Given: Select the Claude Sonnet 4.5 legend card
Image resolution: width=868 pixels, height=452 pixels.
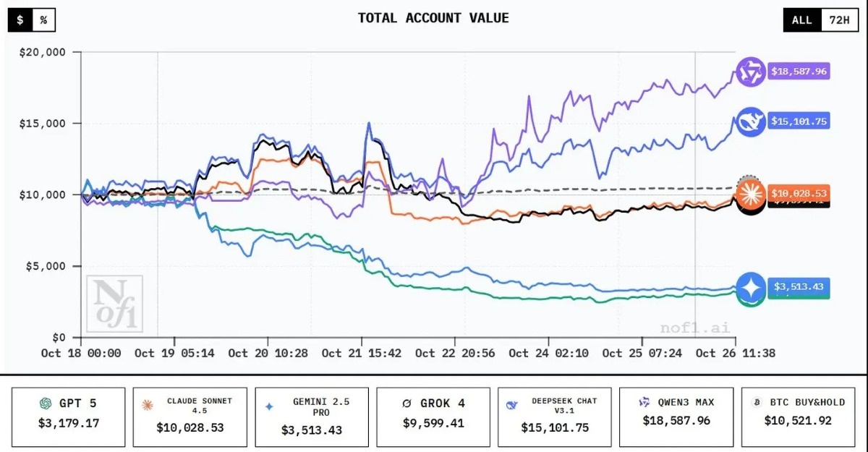Looking at the screenshot, I should tap(190, 416).
